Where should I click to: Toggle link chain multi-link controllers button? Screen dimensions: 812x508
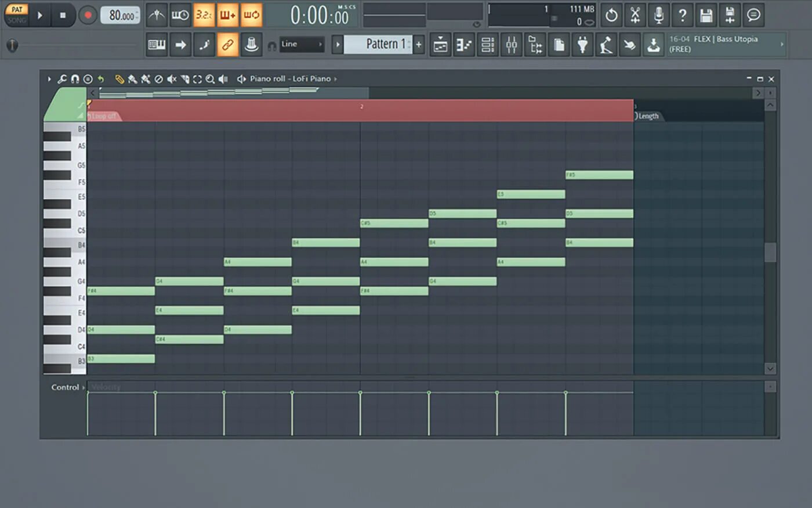[227, 45]
